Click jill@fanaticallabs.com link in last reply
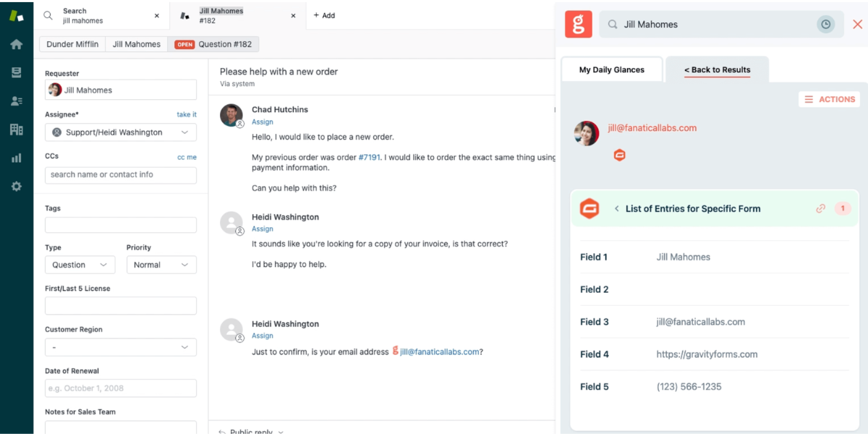Viewport: 868px width, 434px height. [440, 352]
